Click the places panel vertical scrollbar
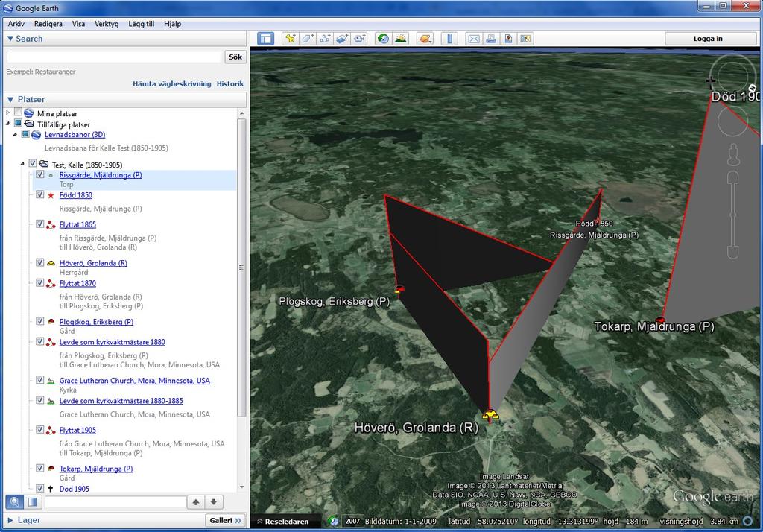 tap(242, 267)
